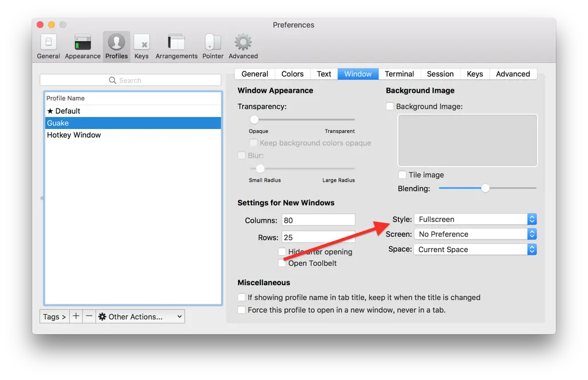Screen dimensions: 588x380
Task: Toggle Hide after opening checkbox
Action: [282, 252]
